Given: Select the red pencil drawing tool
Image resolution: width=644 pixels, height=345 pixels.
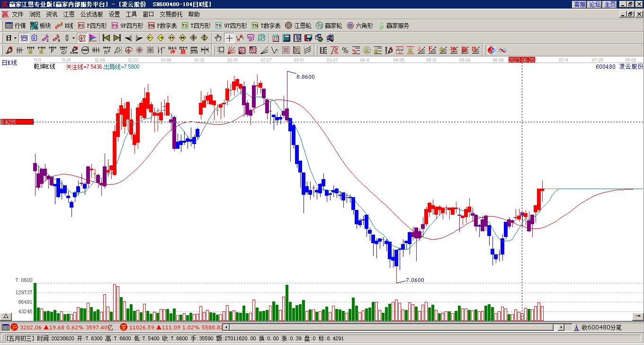Looking at the screenshot, I should click(x=9, y=50).
